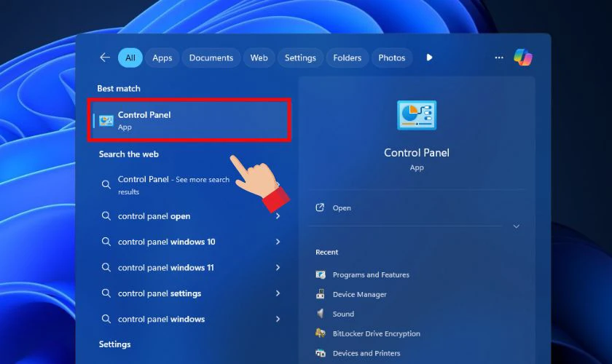Click the BitLocker Drive Encryption icon

point(321,333)
